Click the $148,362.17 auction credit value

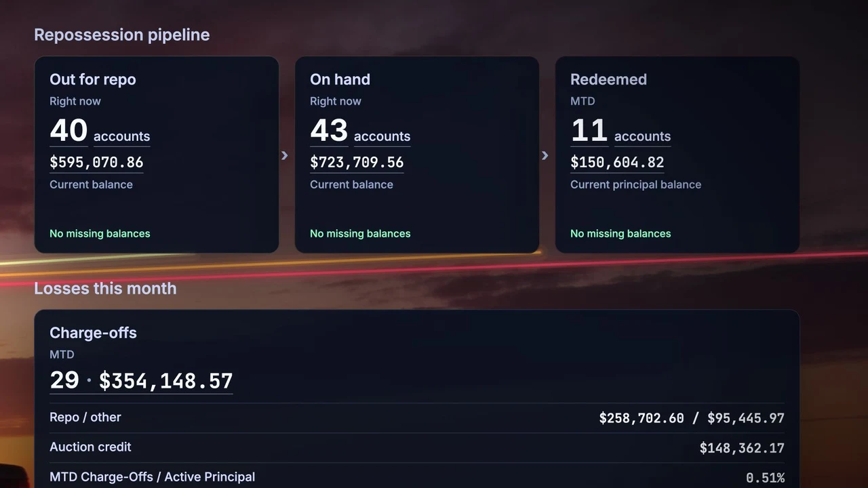(742, 448)
